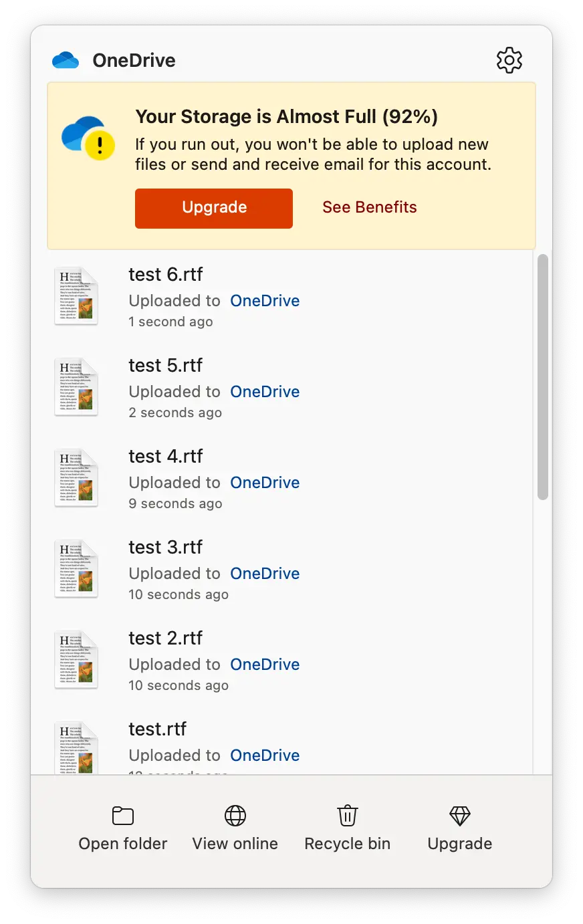Click the Upgrade diamond icon
583x924 pixels.
[460, 816]
